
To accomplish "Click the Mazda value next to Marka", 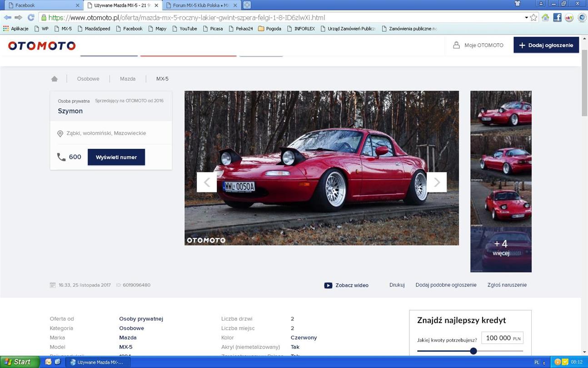I will pyautogui.click(x=128, y=338).
